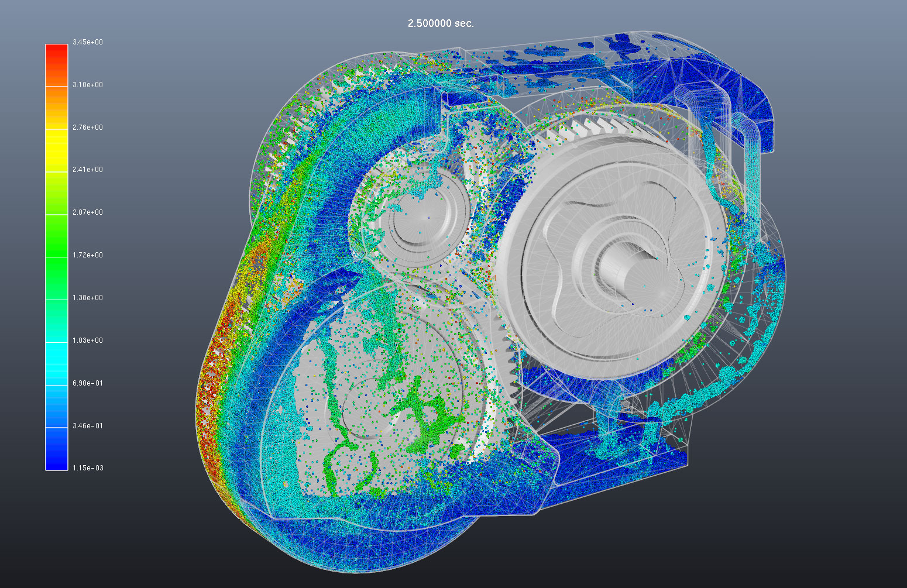Select the 1.72e+00 legend label
Viewport: 907px width, 588px height.
tap(88, 255)
